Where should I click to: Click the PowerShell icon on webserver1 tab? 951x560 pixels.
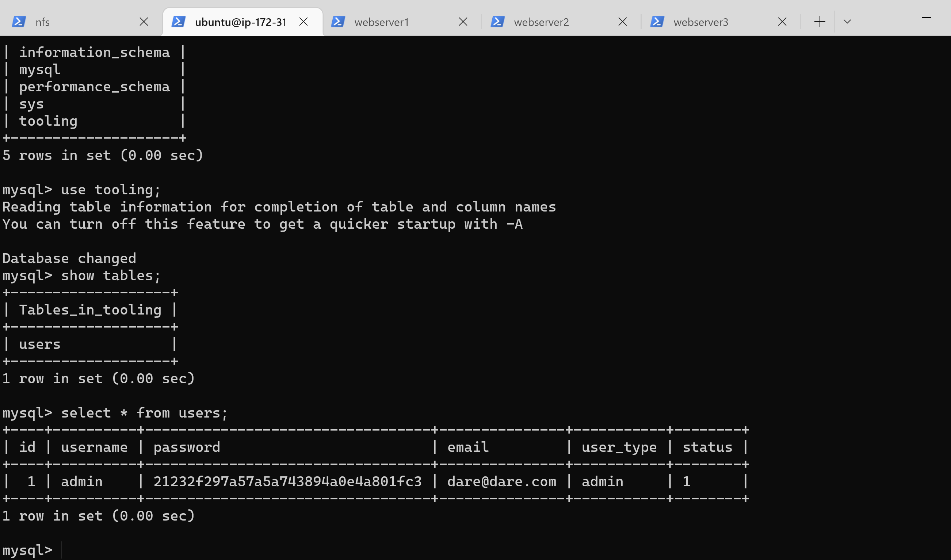338,22
